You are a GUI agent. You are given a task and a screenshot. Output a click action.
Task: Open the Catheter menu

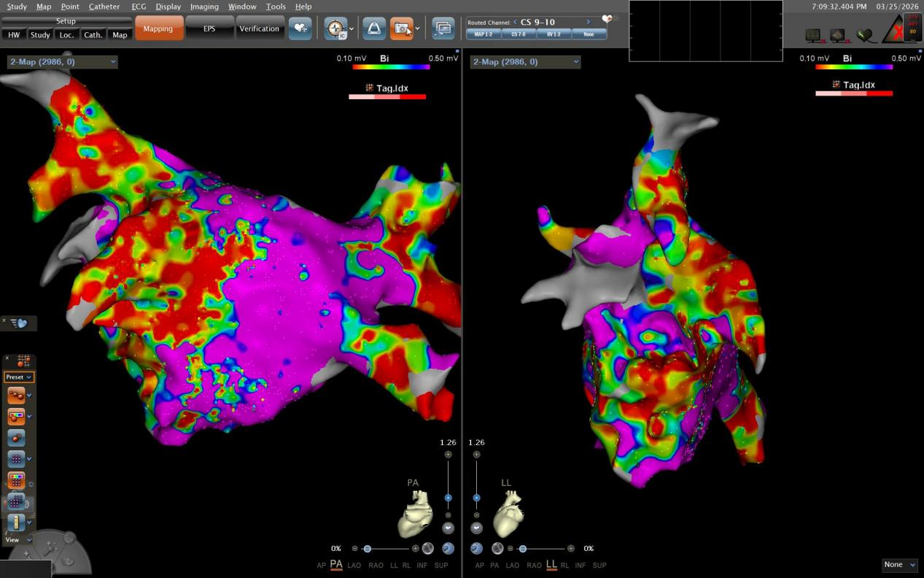click(x=104, y=7)
